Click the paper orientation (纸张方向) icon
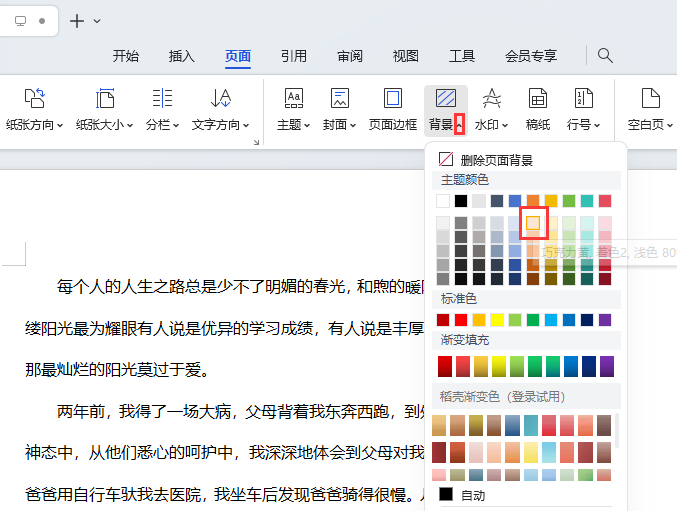The width and height of the screenshot is (677, 511). tap(34, 98)
